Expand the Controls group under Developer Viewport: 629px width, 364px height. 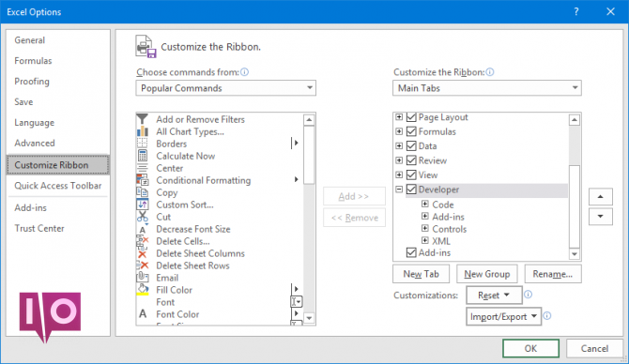click(x=425, y=229)
